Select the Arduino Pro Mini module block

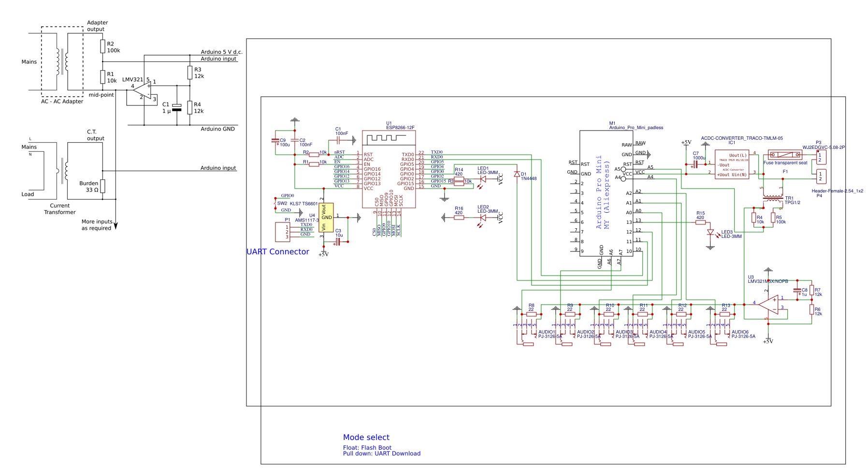[606, 192]
